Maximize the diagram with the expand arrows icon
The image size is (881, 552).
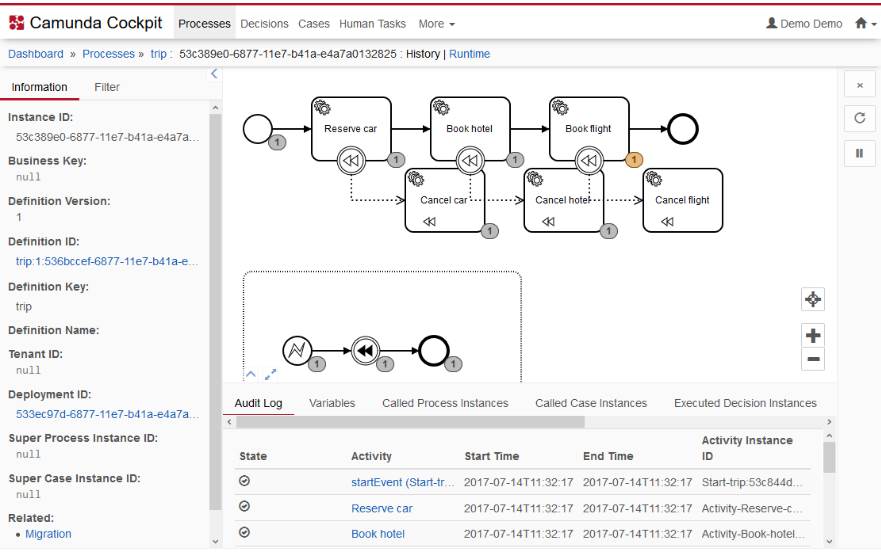[270, 374]
